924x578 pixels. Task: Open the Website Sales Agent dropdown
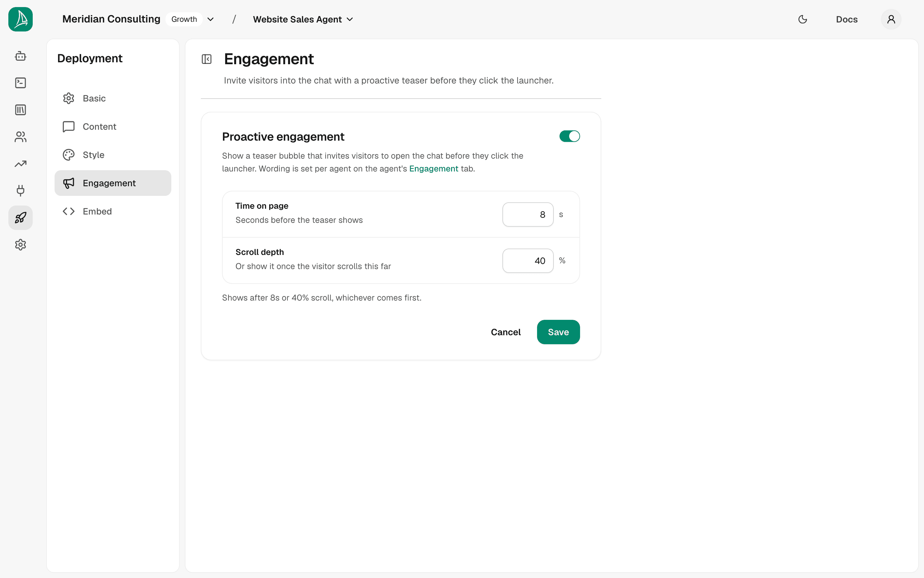point(303,19)
